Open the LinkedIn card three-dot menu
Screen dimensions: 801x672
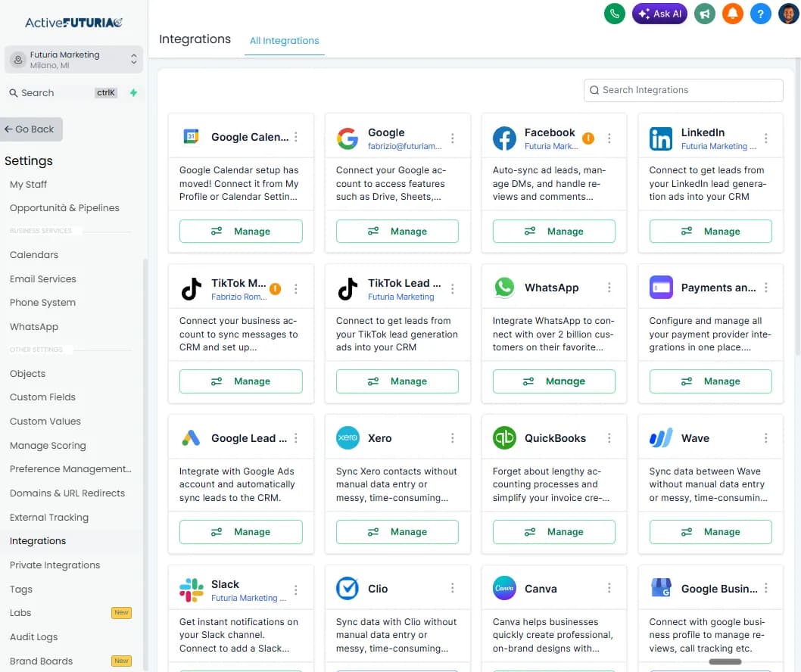[x=765, y=138]
